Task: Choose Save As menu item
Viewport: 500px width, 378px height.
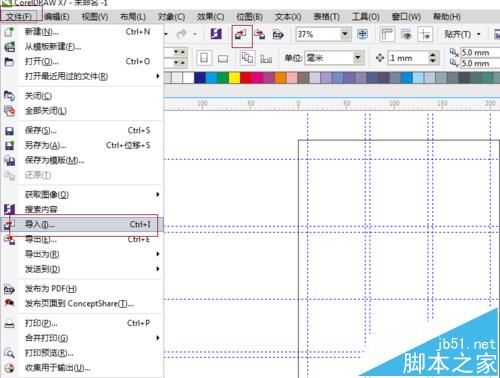Action: coord(82,145)
